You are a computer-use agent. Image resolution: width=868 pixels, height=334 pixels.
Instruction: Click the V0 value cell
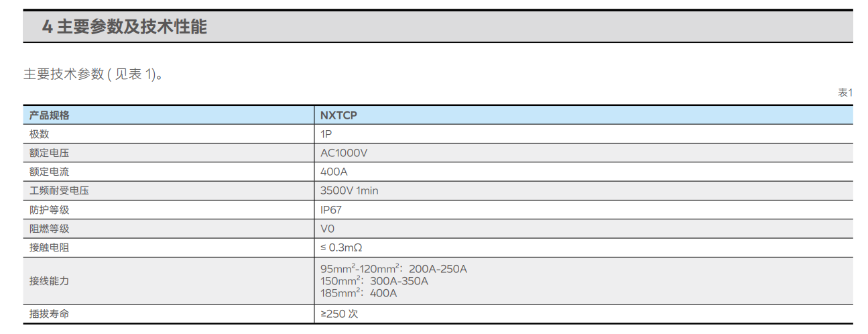pyautogui.click(x=328, y=229)
